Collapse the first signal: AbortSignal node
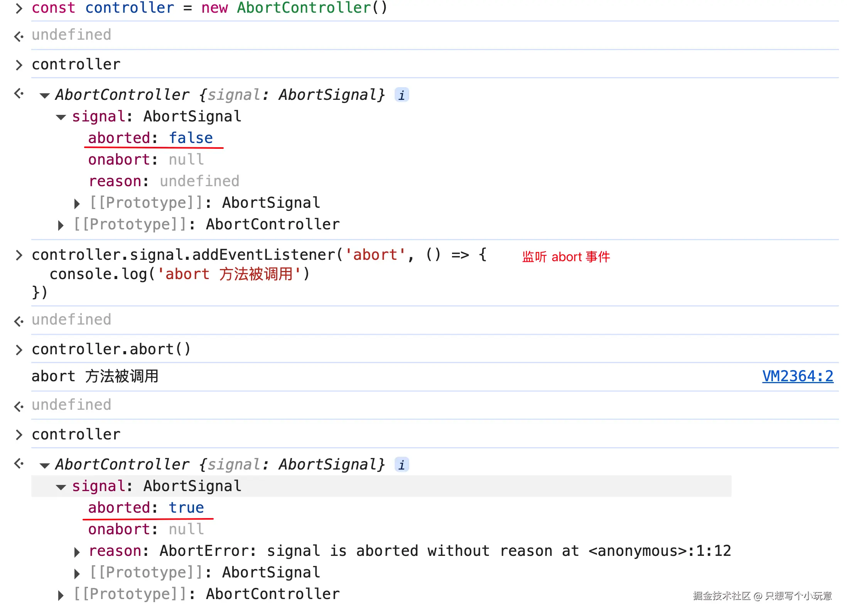The width and height of the screenshot is (847, 616). tap(61, 117)
